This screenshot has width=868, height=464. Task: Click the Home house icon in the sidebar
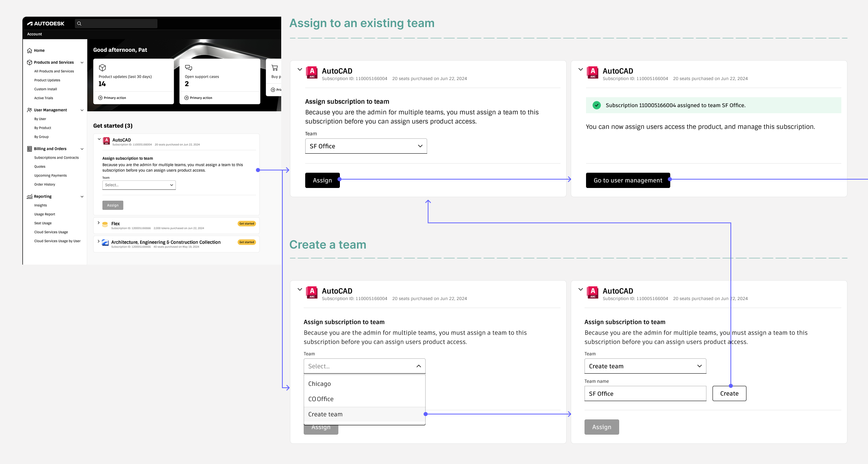(29, 51)
